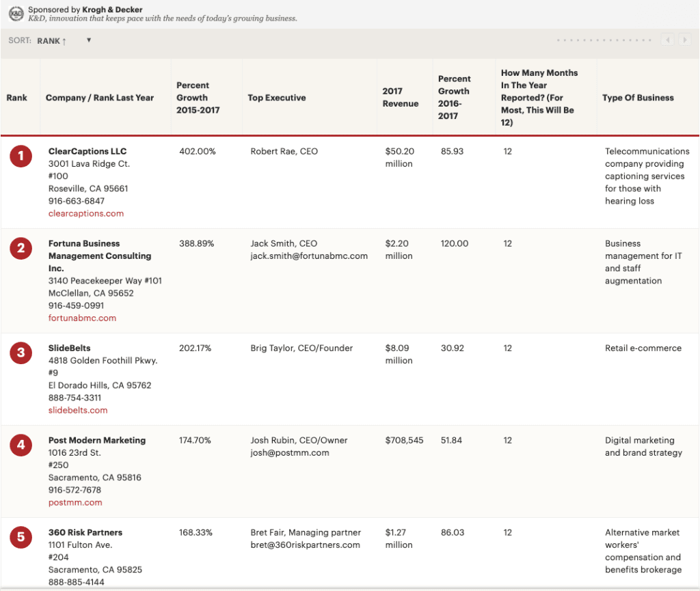Click the rank 2 badge for Fortuna Business Management
This screenshot has height=591, width=700.
[21, 249]
